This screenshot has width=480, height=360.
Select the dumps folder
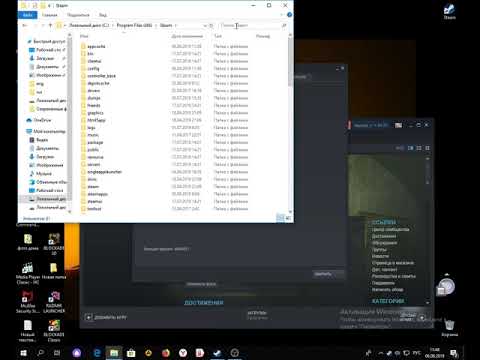[94, 98]
